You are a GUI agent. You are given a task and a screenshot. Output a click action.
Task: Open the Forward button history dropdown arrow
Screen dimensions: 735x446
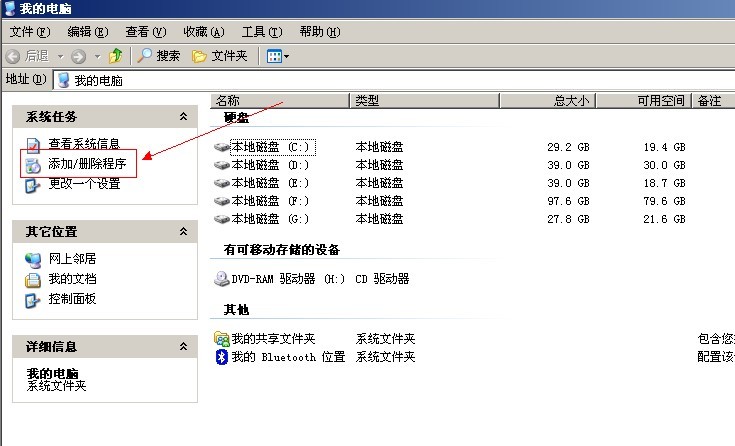coord(95,56)
